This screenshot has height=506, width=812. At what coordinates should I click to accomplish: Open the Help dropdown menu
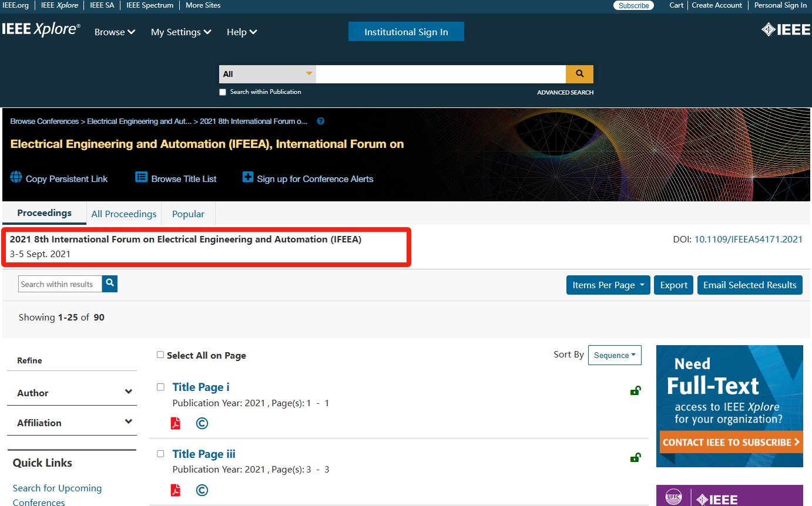click(242, 32)
